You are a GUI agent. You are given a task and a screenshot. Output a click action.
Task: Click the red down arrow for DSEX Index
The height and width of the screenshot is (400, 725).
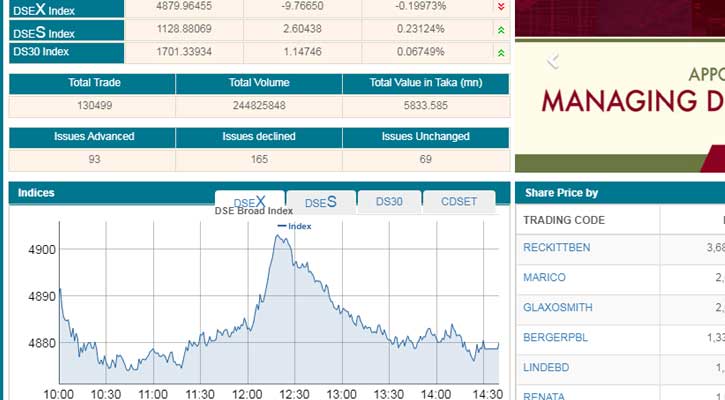tap(500, 7)
